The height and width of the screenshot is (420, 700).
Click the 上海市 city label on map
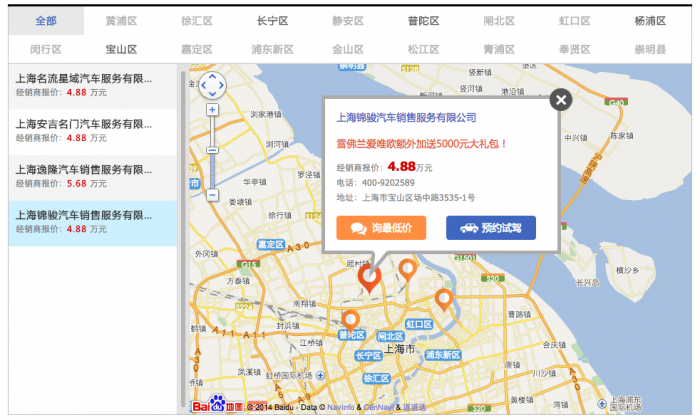(x=400, y=349)
